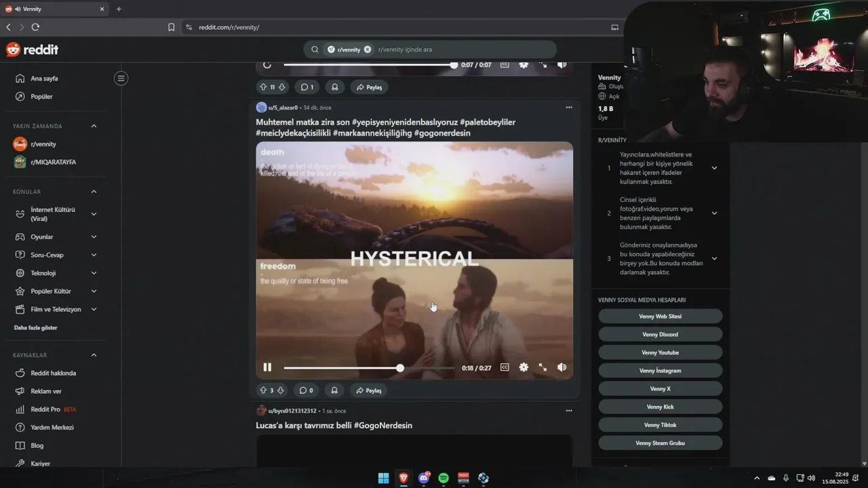868x488 pixels.
Task: Open Venny Discord
Action: (660, 334)
